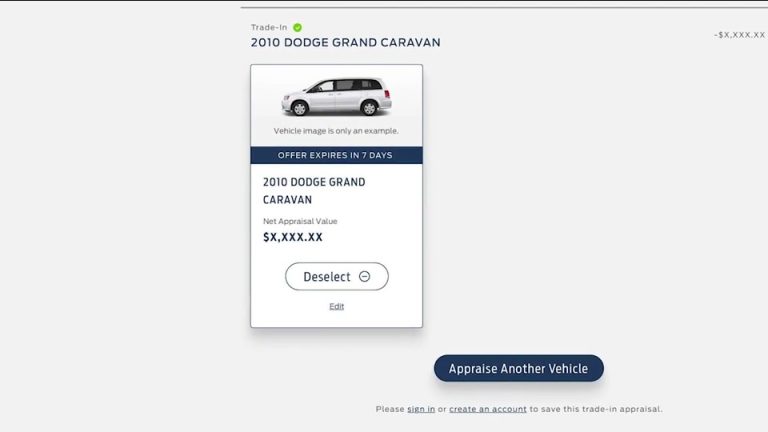
Task: Click the Net Appraisal Value label
Action: click(300, 221)
